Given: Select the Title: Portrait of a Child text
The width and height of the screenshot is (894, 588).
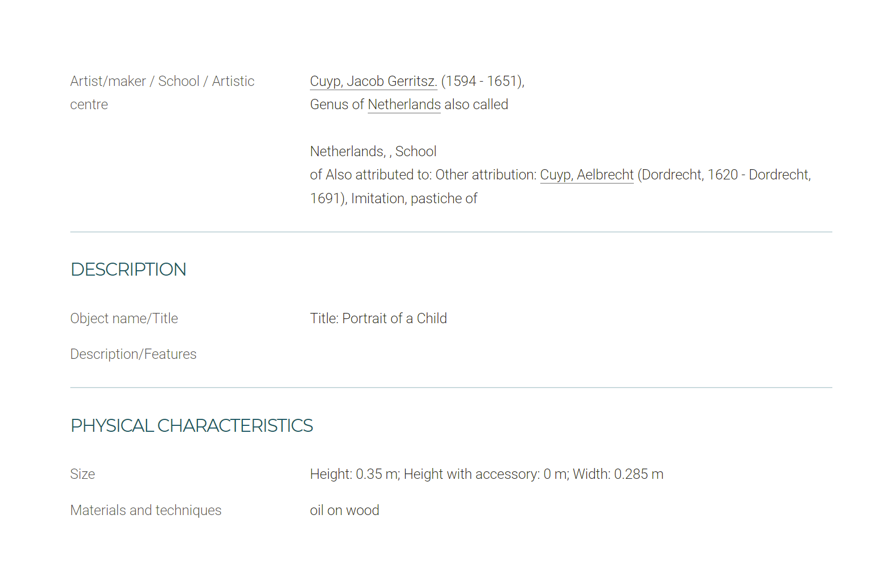Looking at the screenshot, I should pos(379,318).
